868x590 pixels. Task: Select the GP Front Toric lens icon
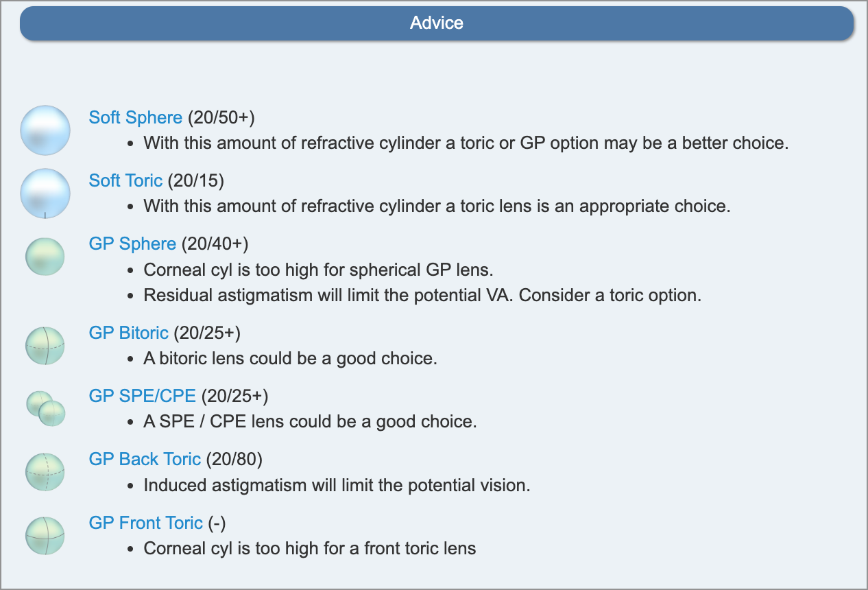tap(45, 535)
